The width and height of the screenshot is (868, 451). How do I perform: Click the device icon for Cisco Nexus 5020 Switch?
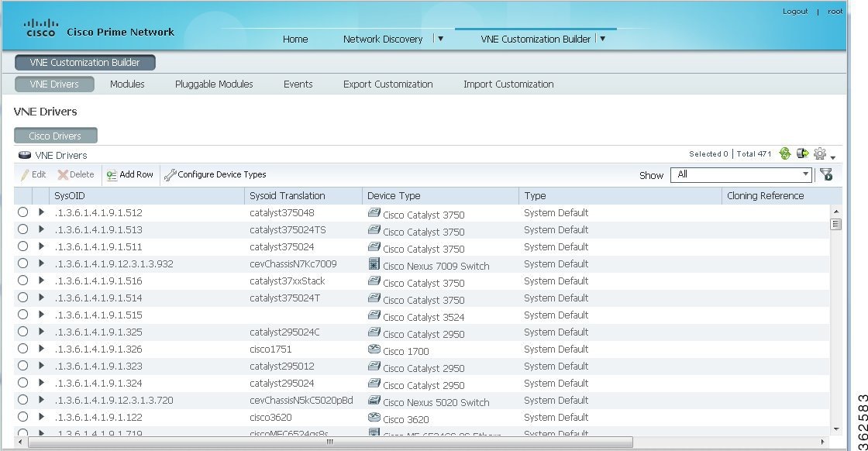pyautogui.click(x=374, y=400)
